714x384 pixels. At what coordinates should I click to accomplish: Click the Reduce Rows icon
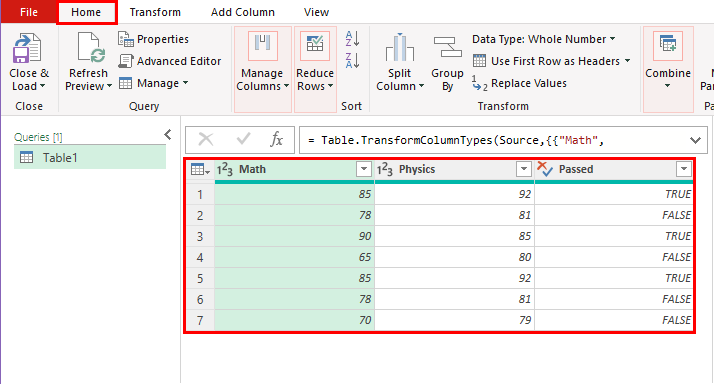315,46
